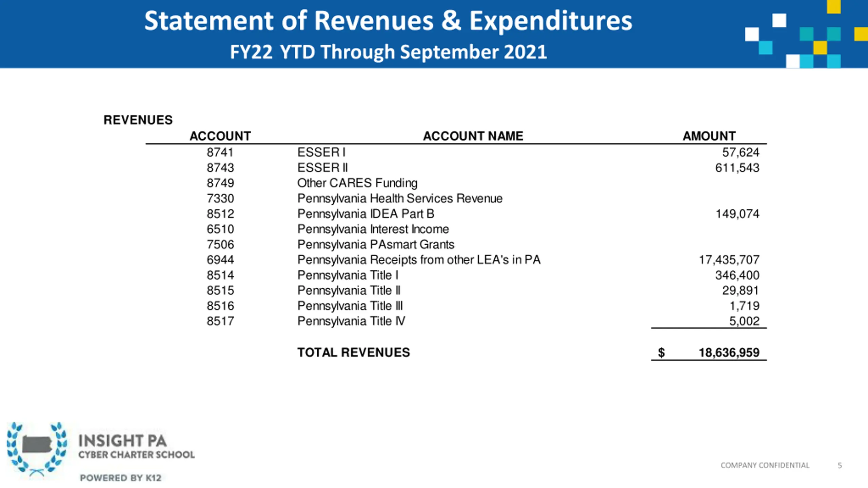Select 'Other CARES Funding' row name
868x488 pixels.
pyautogui.click(x=357, y=183)
